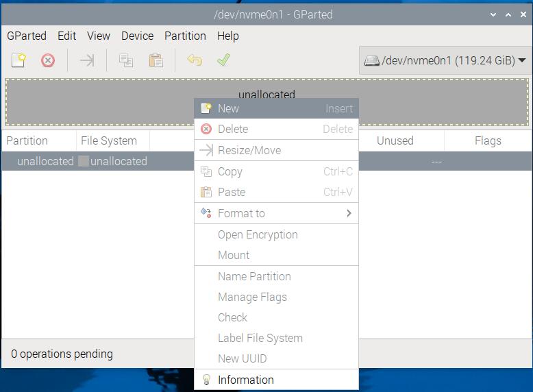Click New UUID in the context menu
This screenshot has height=392, width=533.
pyautogui.click(x=276, y=358)
